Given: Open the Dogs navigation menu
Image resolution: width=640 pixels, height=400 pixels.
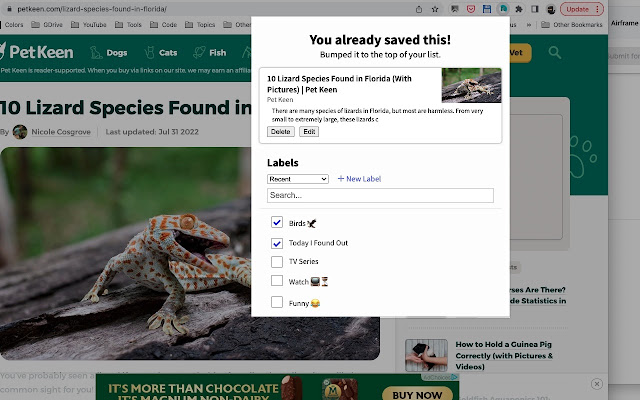Looking at the screenshot, I should (x=109, y=53).
